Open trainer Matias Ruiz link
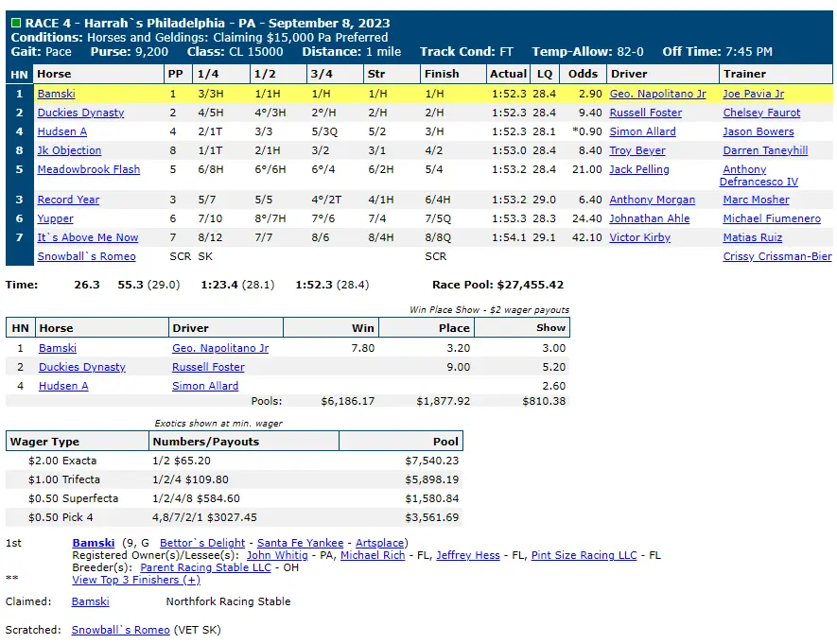This screenshot has height=644, width=837. pos(752,237)
